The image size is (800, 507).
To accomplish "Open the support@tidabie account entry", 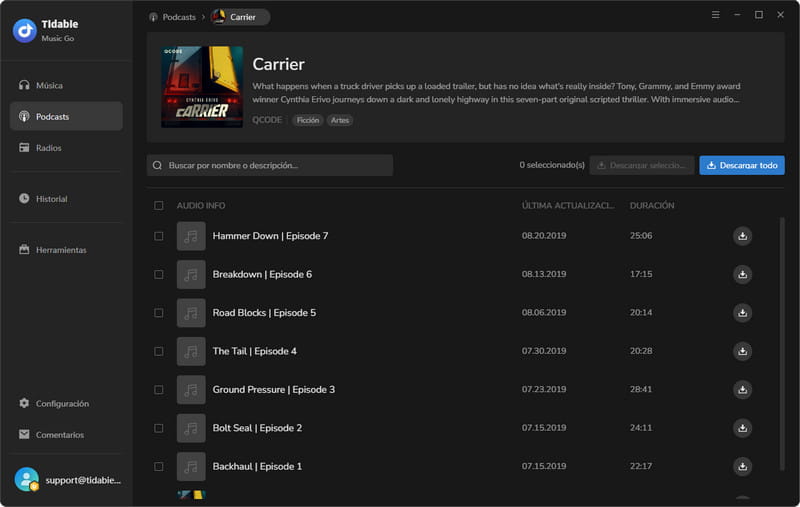I will click(x=67, y=480).
